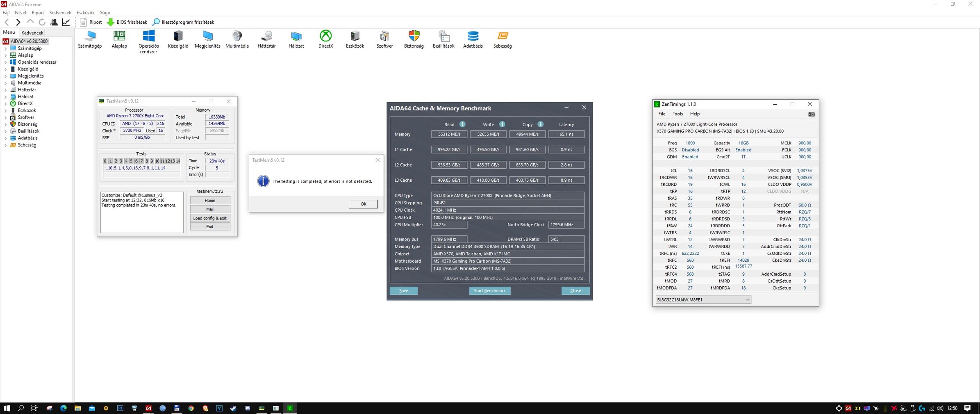
Task: Open the Szoftver category icon
Action: point(384,39)
